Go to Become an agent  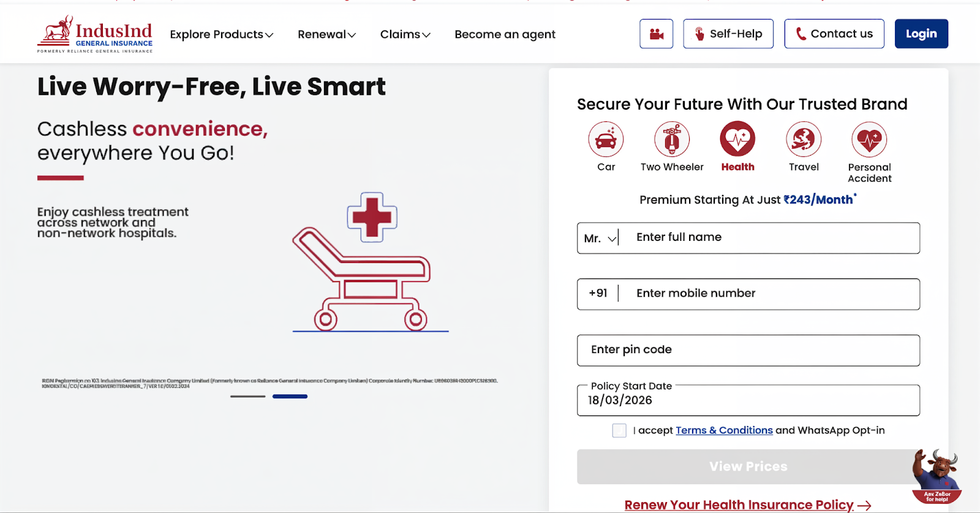click(504, 34)
